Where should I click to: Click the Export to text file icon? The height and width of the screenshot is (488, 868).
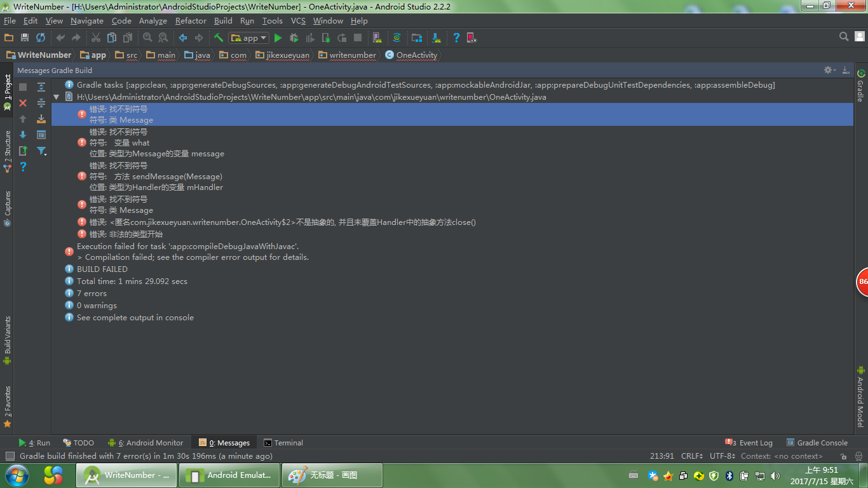[x=23, y=151]
